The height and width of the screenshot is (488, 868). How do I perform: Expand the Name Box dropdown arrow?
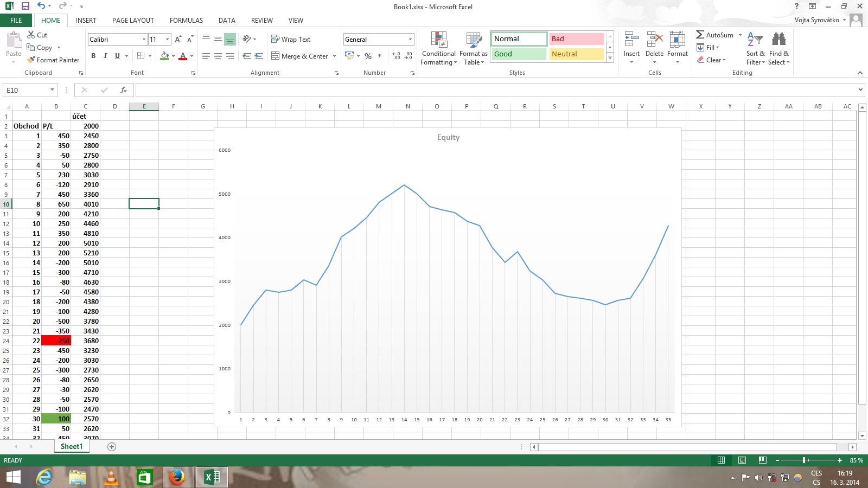[x=53, y=90]
